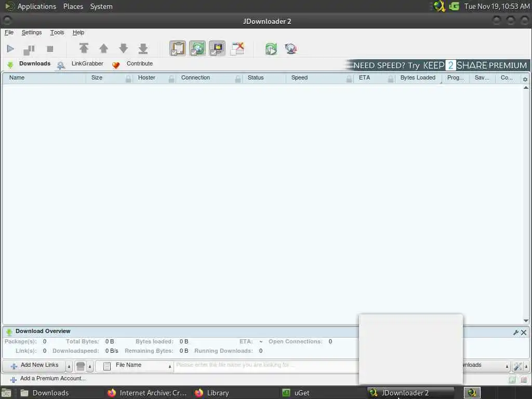
Task: Expand Add New Links dropdown arrow
Action: (x=69, y=366)
